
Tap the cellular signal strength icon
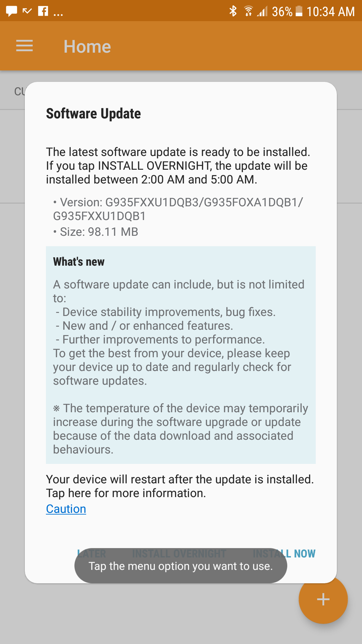(262, 11)
